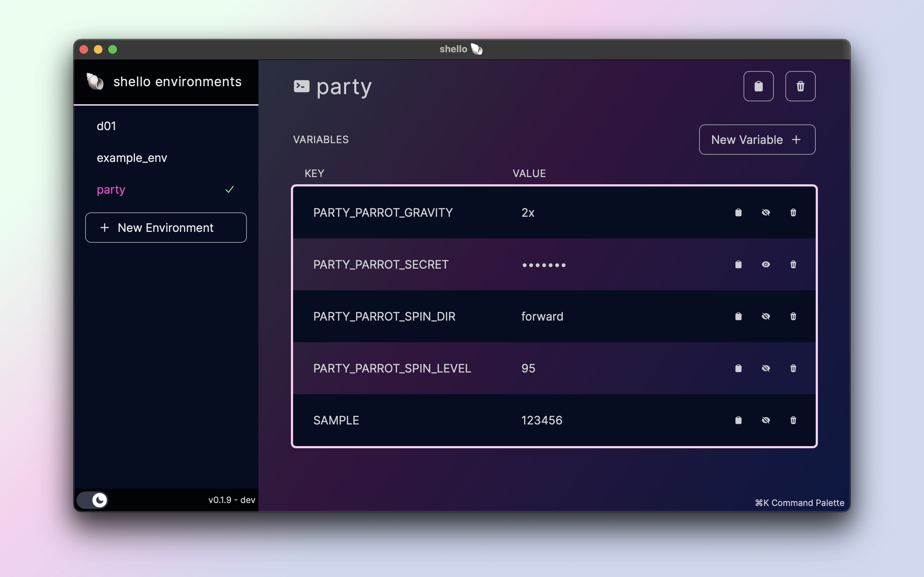The width and height of the screenshot is (924, 577).
Task: Delete the SAMPLE variable row
Action: 793,420
